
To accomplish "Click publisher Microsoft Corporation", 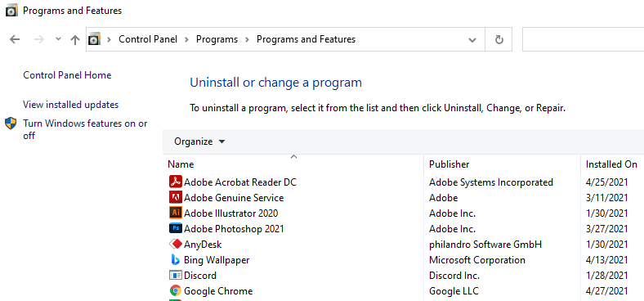I will [x=477, y=260].
